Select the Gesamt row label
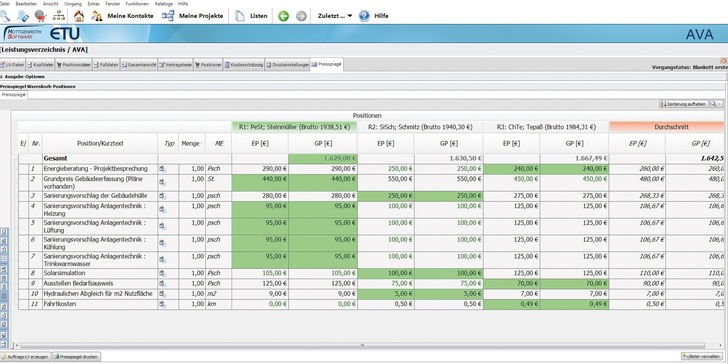This screenshot has width=728, height=364. click(55, 158)
